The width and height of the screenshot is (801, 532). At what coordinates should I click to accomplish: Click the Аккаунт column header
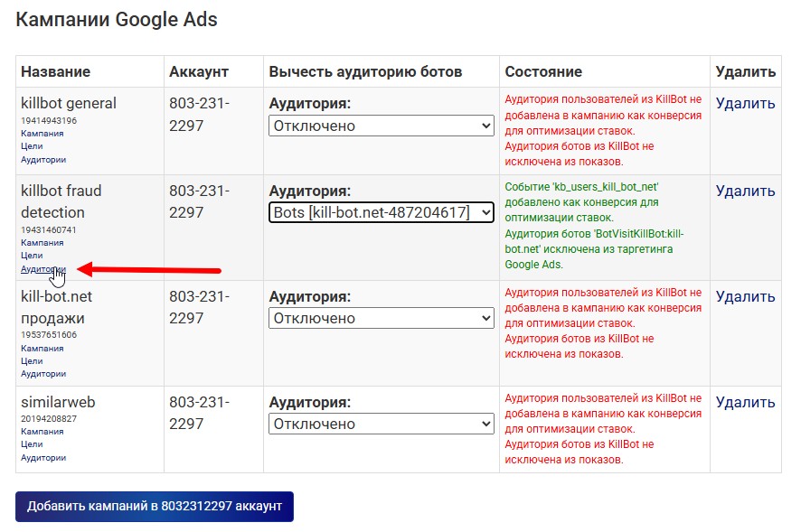199,71
